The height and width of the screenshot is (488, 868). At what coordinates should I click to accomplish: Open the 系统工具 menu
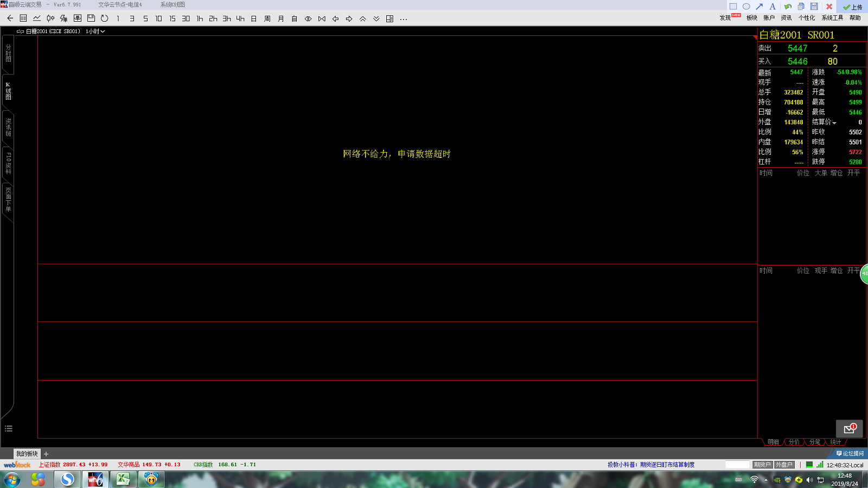tap(832, 18)
